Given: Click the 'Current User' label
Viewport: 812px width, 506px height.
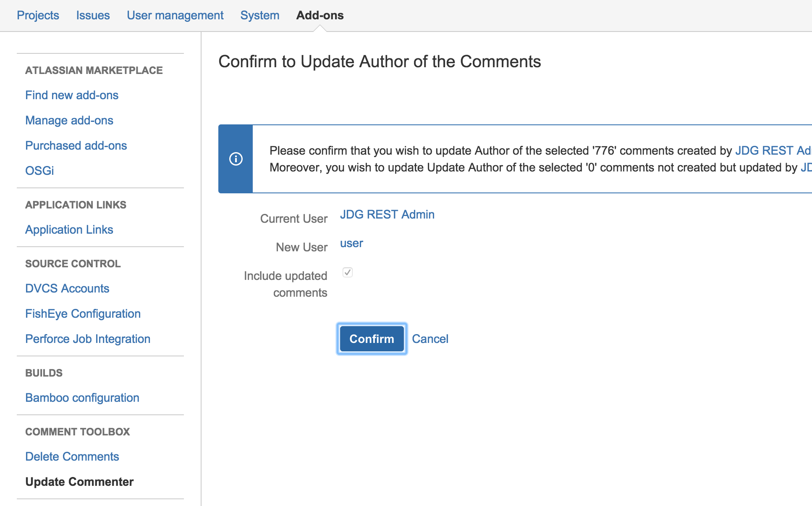Looking at the screenshot, I should pos(294,219).
